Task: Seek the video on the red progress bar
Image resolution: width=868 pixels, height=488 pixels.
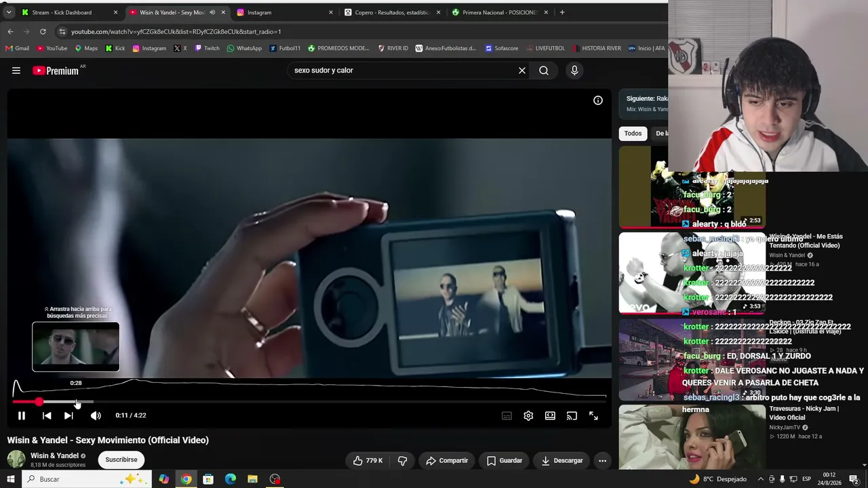Action: 309,402
